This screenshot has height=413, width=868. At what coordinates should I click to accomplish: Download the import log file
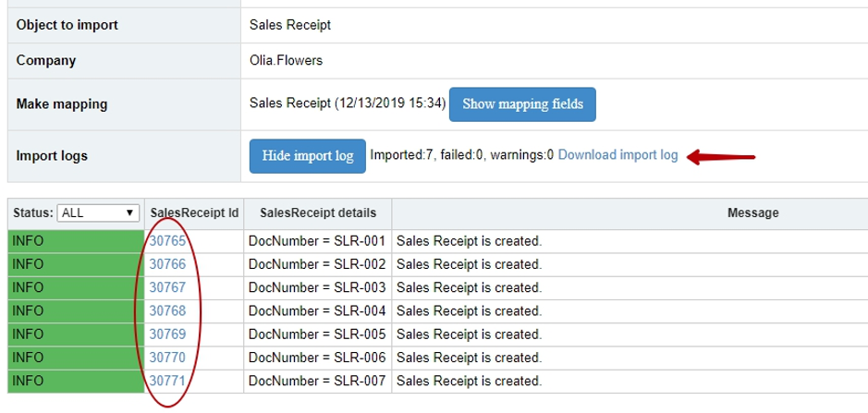point(617,155)
